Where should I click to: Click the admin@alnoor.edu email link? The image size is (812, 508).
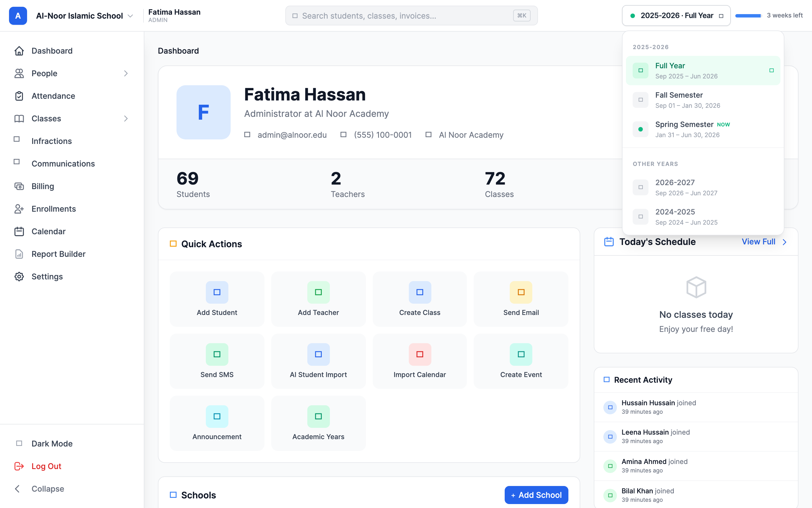tap(292, 135)
